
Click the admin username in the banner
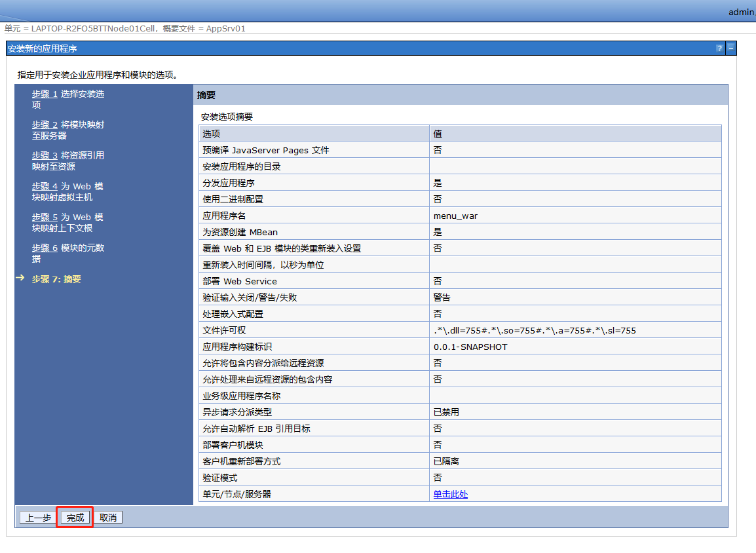pyautogui.click(x=740, y=12)
